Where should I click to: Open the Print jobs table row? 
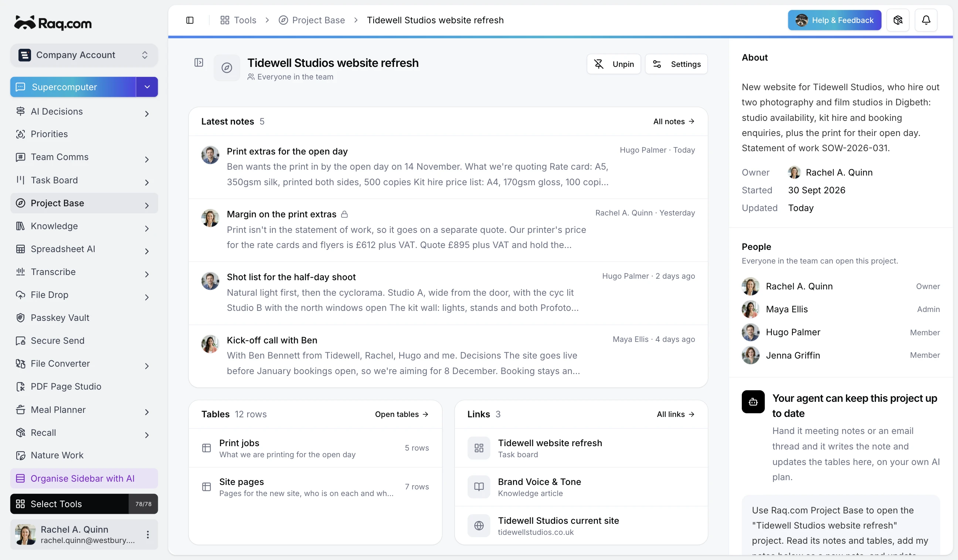tap(315, 448)
